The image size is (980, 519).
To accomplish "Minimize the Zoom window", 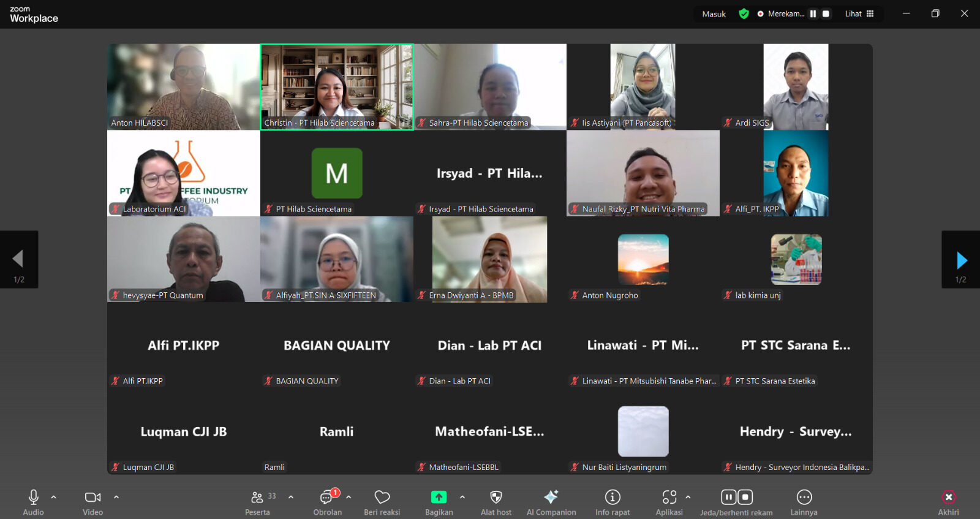I will 907,13.
